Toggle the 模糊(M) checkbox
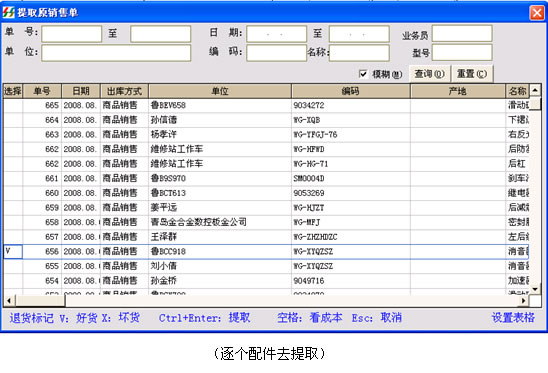Image resolution: width=548 pixels, height=373 pixels. coord(363,74)
